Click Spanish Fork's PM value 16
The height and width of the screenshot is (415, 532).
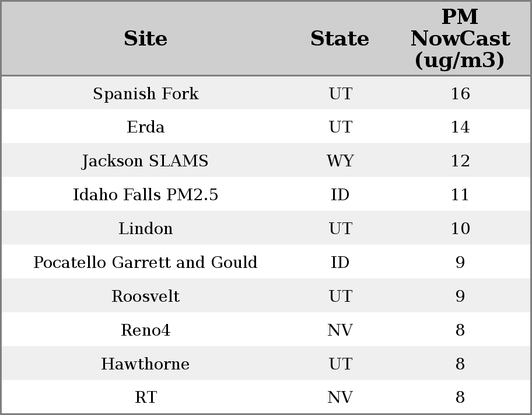460,94
